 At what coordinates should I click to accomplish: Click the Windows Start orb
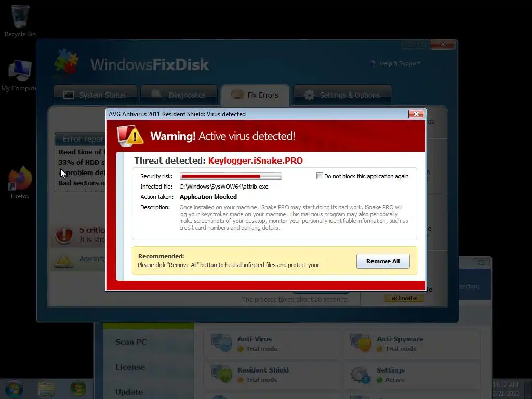[14, 389]
